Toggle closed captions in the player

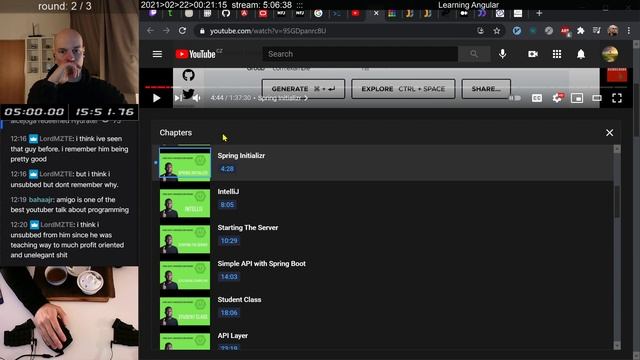[537, 98]
